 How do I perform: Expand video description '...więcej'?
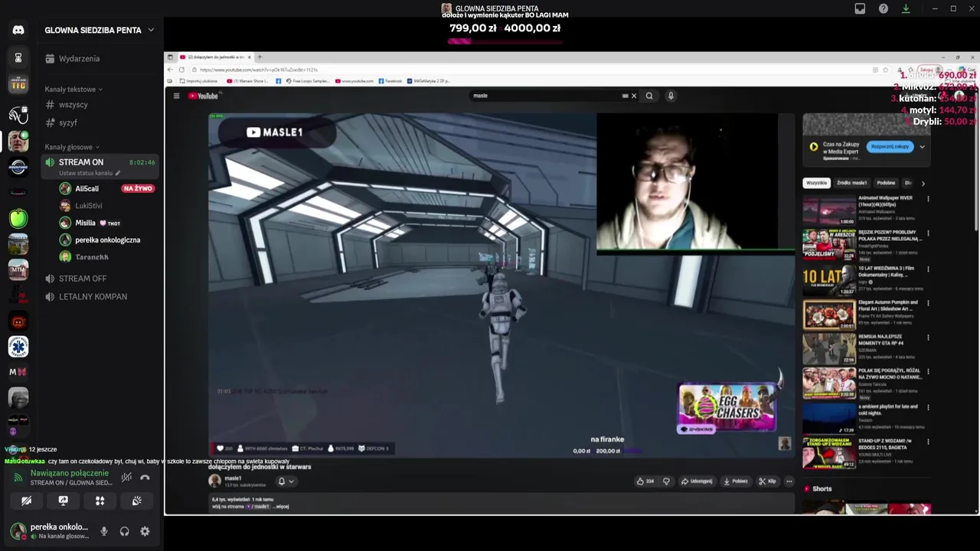pos(280,506)
